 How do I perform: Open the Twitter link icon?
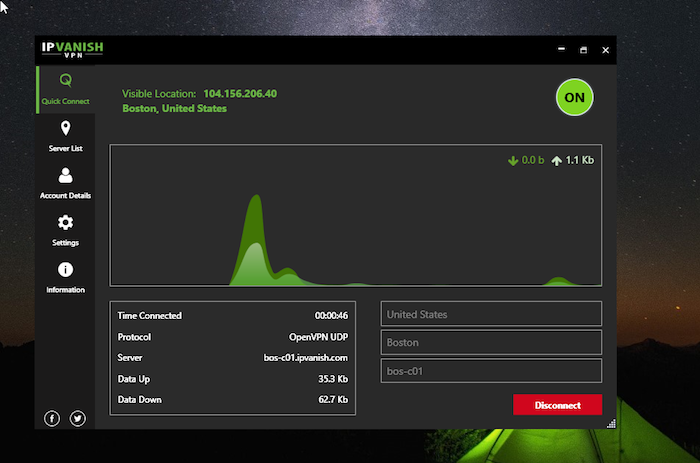(x=78, y=418)
